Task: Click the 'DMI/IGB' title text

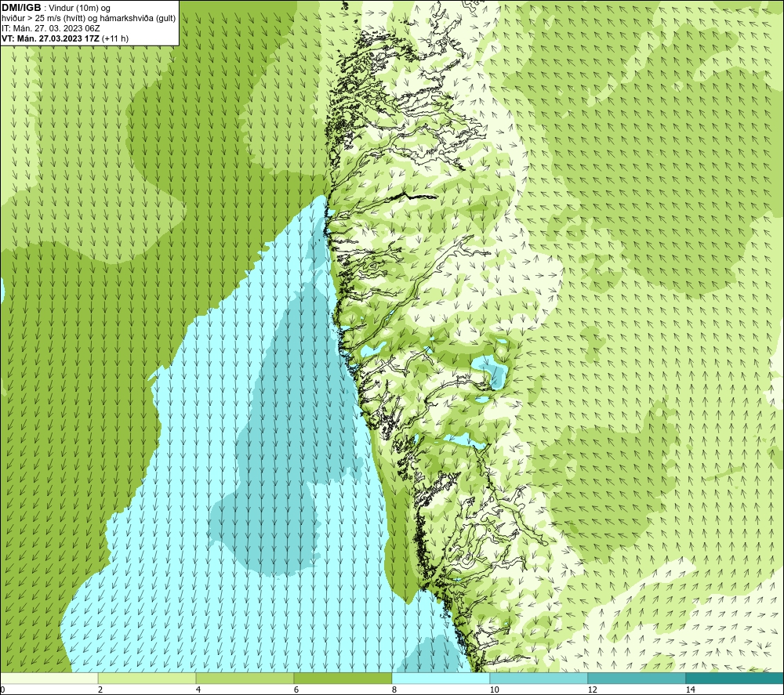Action: 21,8
